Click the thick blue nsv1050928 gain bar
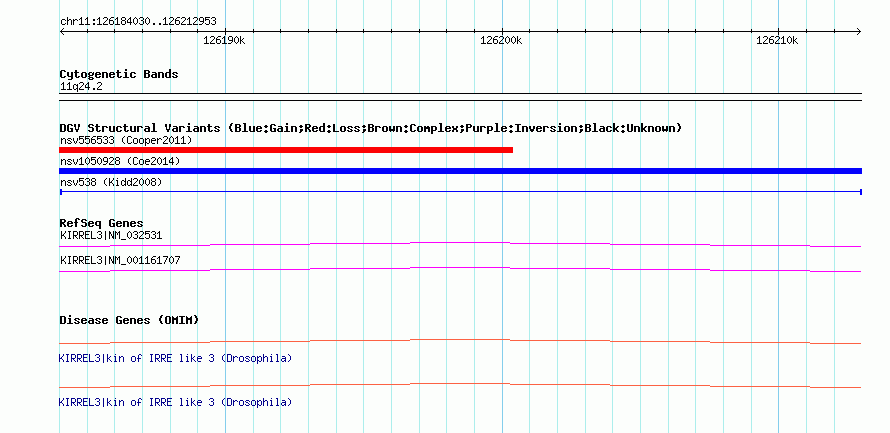 tap(460, 171)
